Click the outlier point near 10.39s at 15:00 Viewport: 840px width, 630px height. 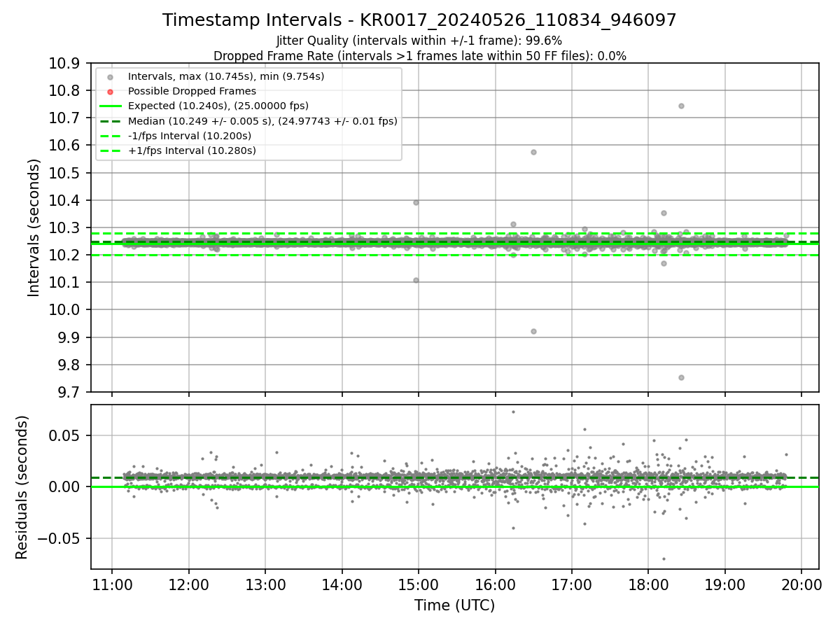tap(416, 202)
